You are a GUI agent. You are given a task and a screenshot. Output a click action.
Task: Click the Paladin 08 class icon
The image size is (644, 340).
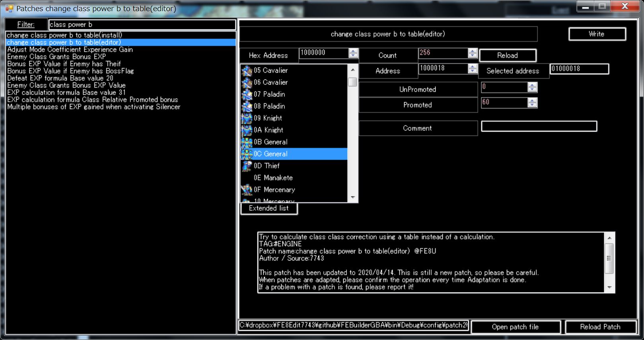click(247, 106)
